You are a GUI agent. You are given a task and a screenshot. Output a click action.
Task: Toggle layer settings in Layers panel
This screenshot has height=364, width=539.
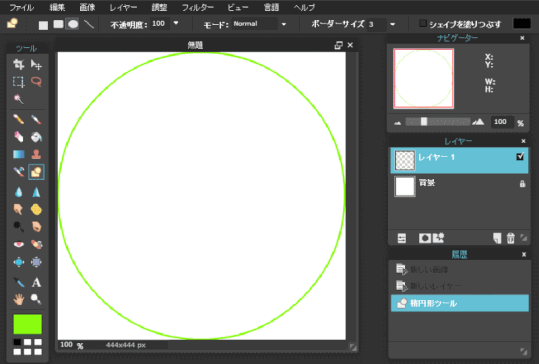[x=402, y=238]
